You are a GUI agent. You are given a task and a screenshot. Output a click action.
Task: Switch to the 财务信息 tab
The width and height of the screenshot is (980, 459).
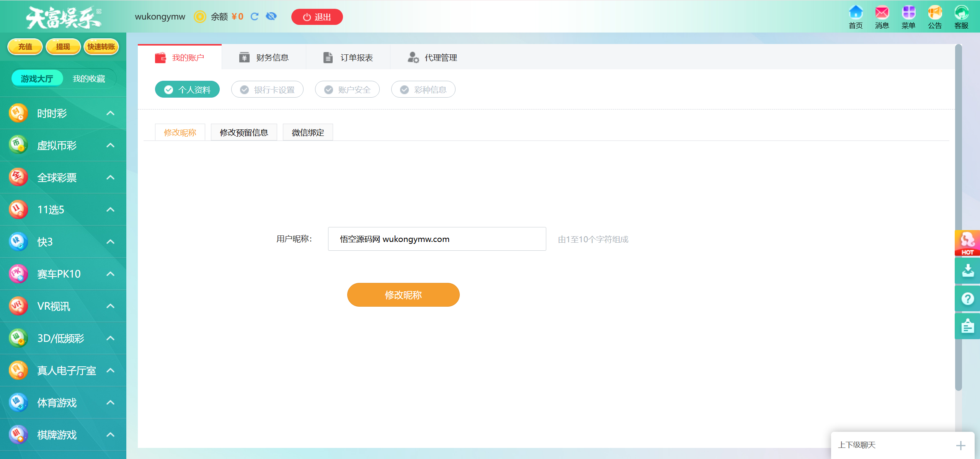264,57
